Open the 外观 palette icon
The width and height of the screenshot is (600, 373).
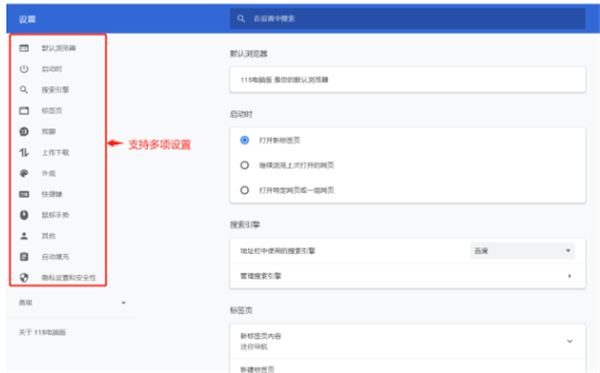pyautogui.click(x=24, y=173)
